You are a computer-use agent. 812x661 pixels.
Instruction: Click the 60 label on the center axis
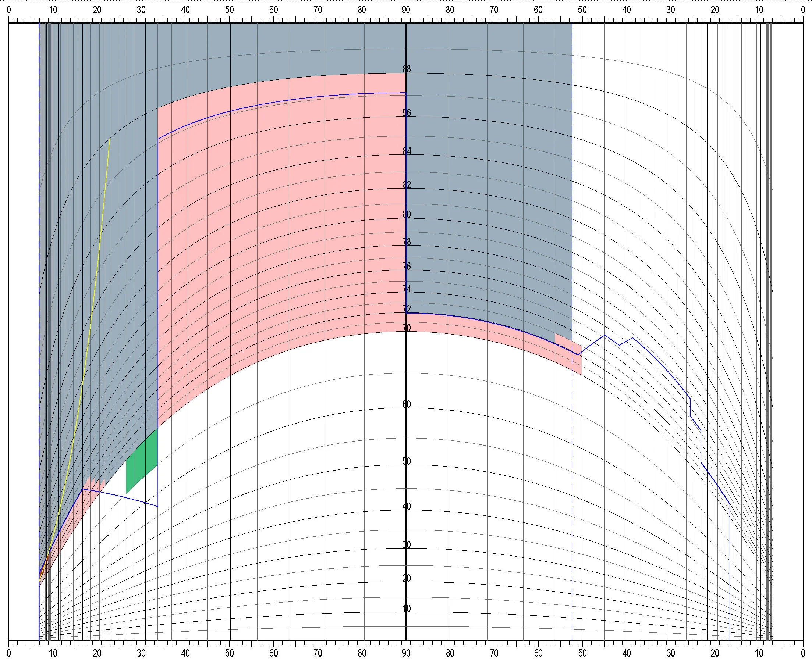pos(407,404)
